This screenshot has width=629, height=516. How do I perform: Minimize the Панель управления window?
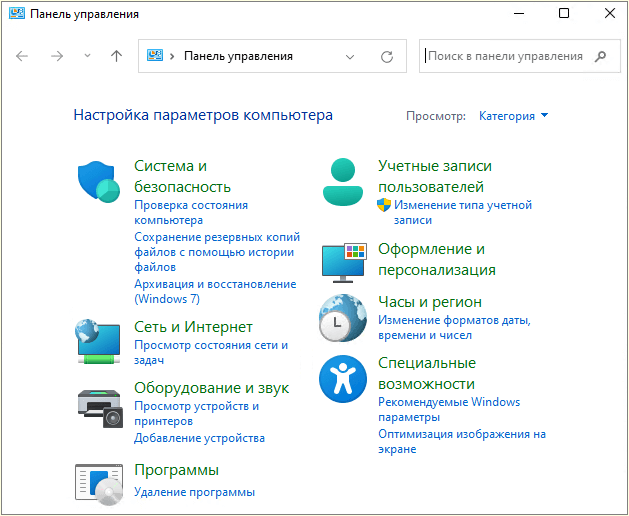519,14
